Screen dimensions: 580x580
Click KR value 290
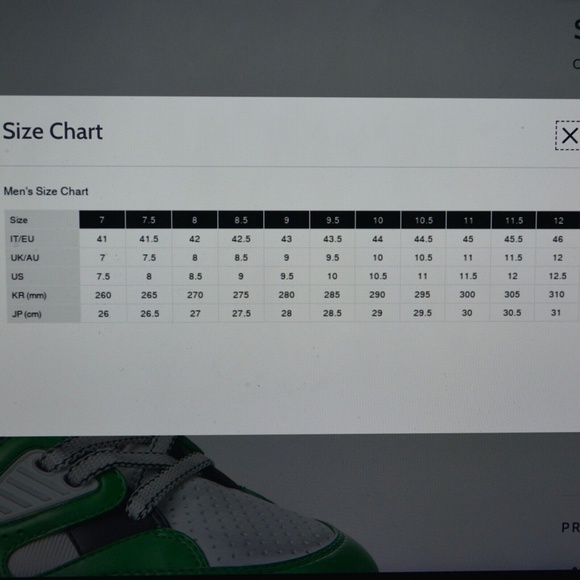377,295
